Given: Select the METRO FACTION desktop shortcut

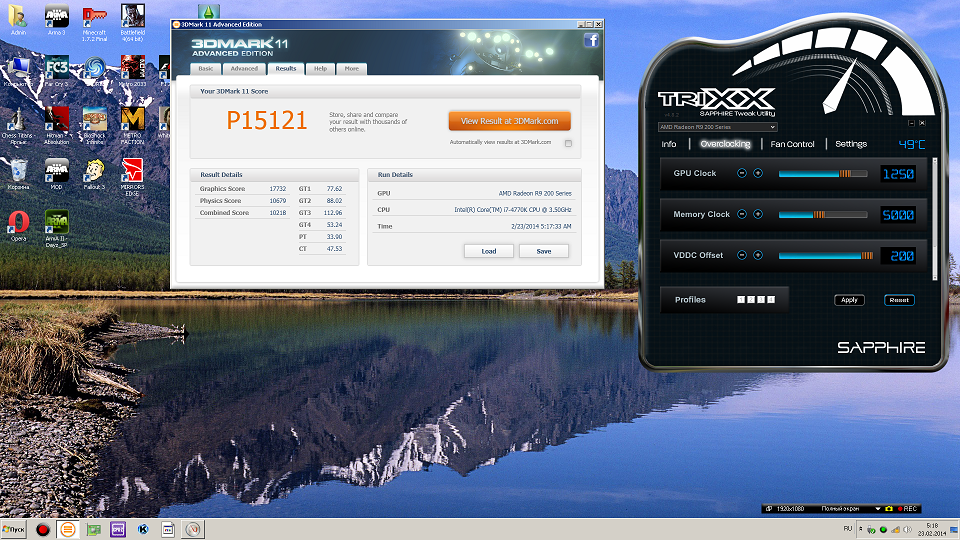Looking at the screenshot, I should point(133,126).
